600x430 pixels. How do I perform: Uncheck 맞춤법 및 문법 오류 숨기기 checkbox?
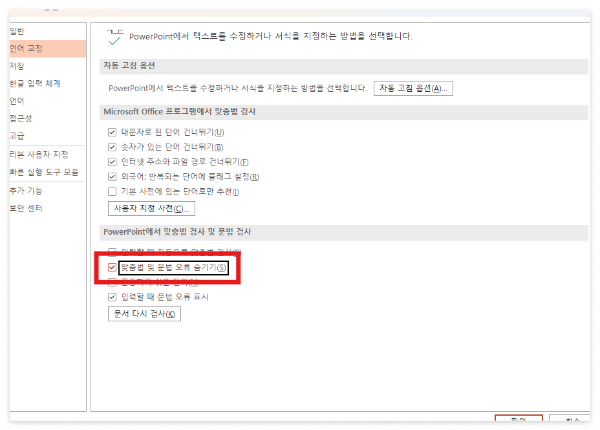pos(112,267)
